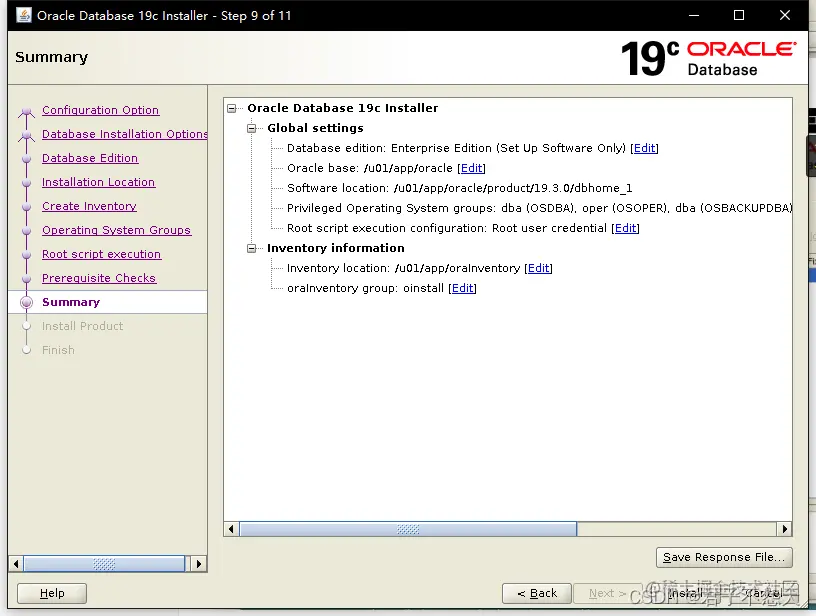
Task: Click the Java installer title bar icon
Action: [x=24, y=15]
